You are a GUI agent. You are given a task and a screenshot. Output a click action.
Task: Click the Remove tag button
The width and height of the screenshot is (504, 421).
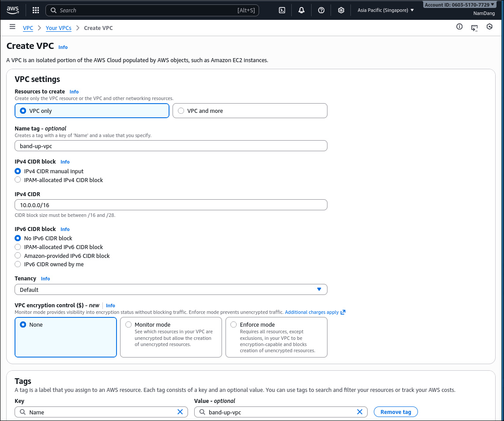pyautogui.click(x=395, y=412)
